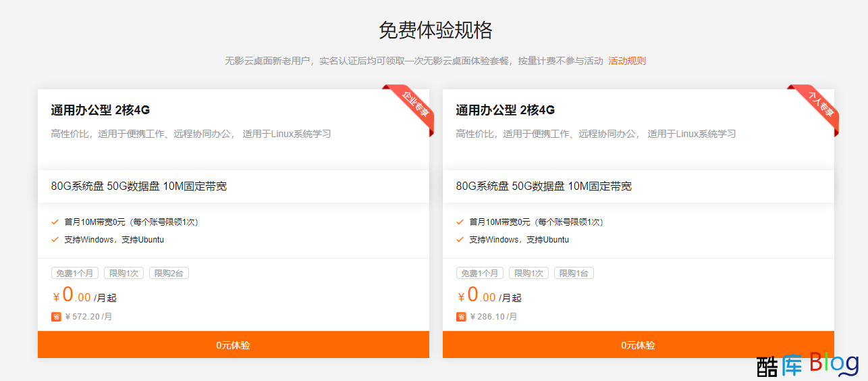Image resolution: width=868 pixels, height=381 pixels.
Task: Click 免费1个月 tag in the enterprise card
Action: (75, 274)
